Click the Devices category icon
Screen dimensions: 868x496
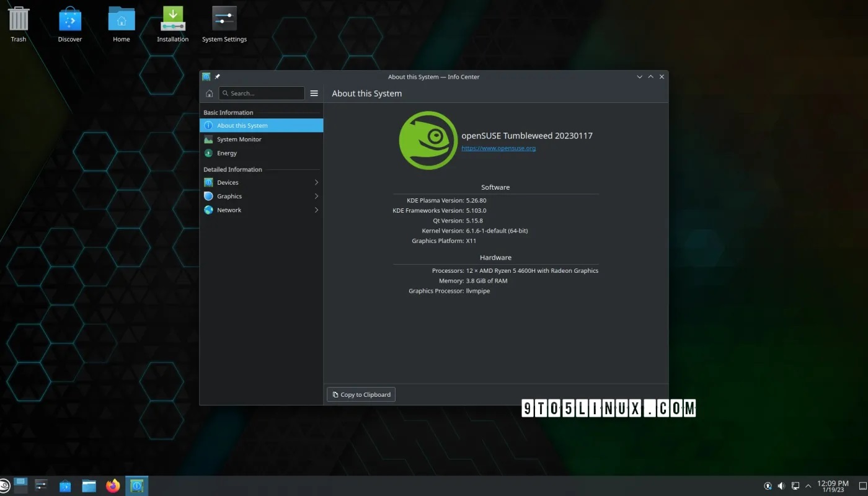pyautogui.click(x=210, y=182)
